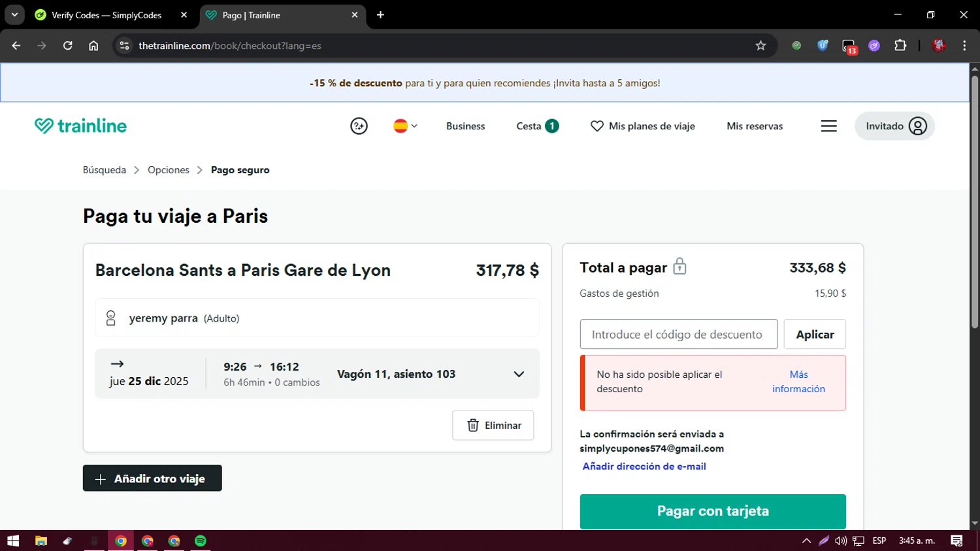
Task: Go to Mis reservas
Action: pos(755,126)
